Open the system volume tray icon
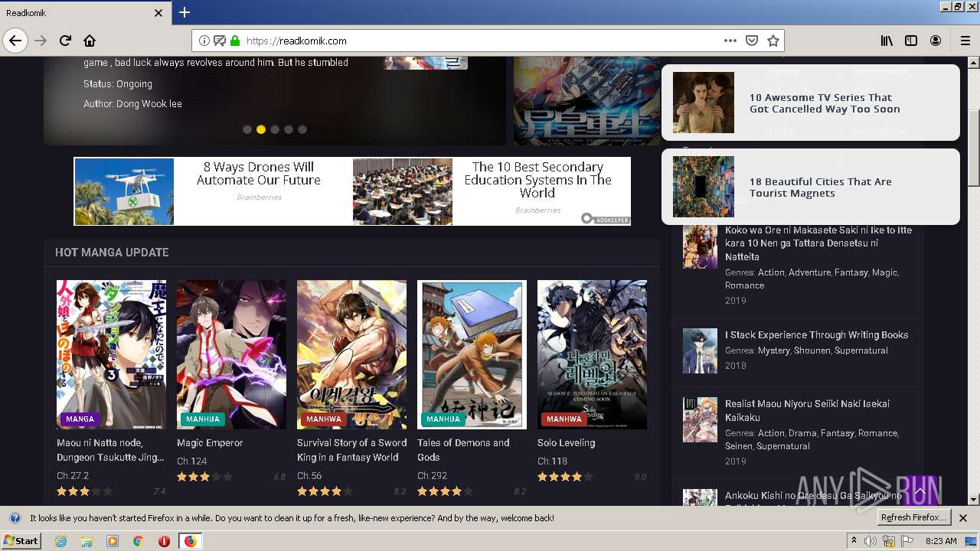The height and width of the screenshot is (551, 980). pyautogui.click(x=871, y=541)
